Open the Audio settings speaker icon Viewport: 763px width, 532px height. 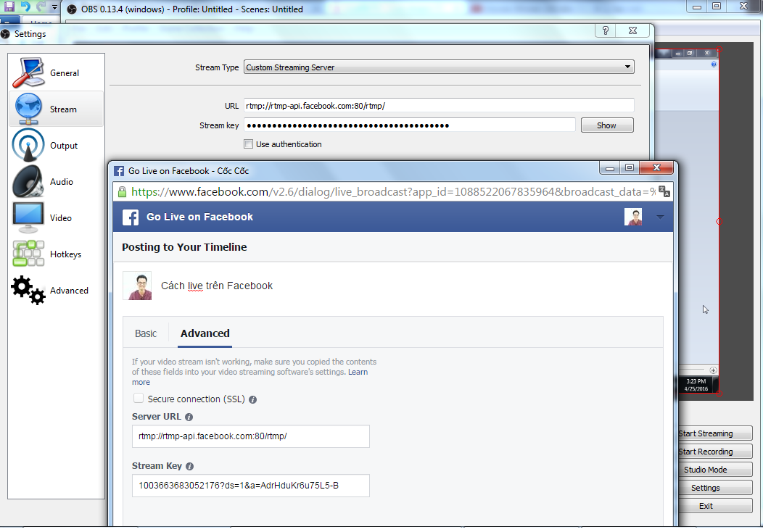(x=28, y=180)
